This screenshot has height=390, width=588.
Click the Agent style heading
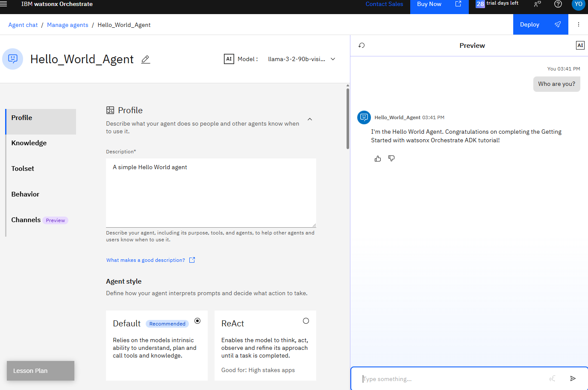point(123,281)
